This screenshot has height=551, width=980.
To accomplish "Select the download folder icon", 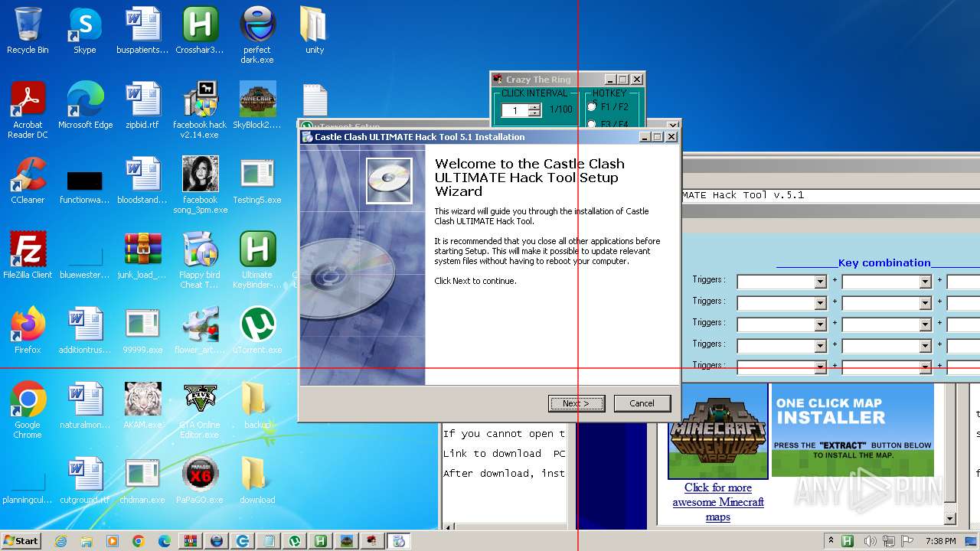I will (257, 481).
